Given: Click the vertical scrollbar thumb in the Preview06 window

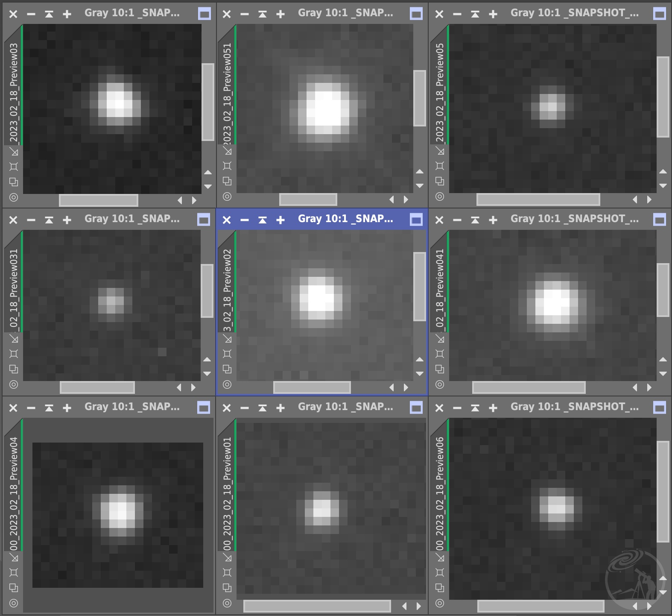Looking at the screenshot, I should (663, 492).
